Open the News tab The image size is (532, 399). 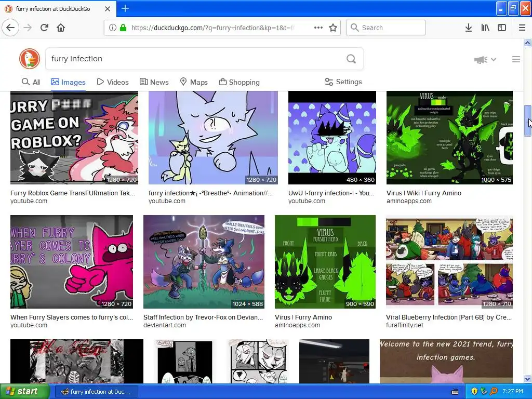pos(154,82)
